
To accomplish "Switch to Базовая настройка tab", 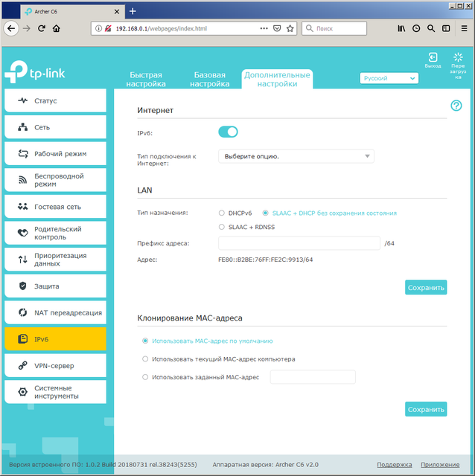I will click(x=210, y=80).
